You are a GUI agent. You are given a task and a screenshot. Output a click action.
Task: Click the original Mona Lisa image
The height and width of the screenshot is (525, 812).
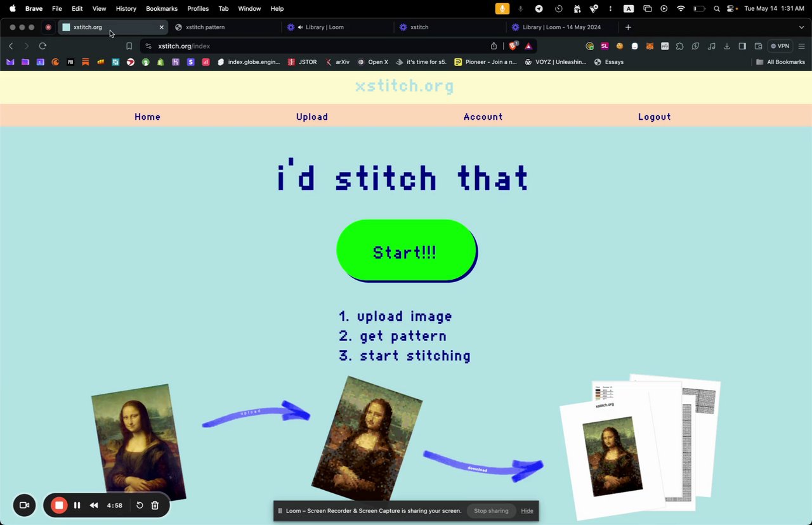pos(139,442)
